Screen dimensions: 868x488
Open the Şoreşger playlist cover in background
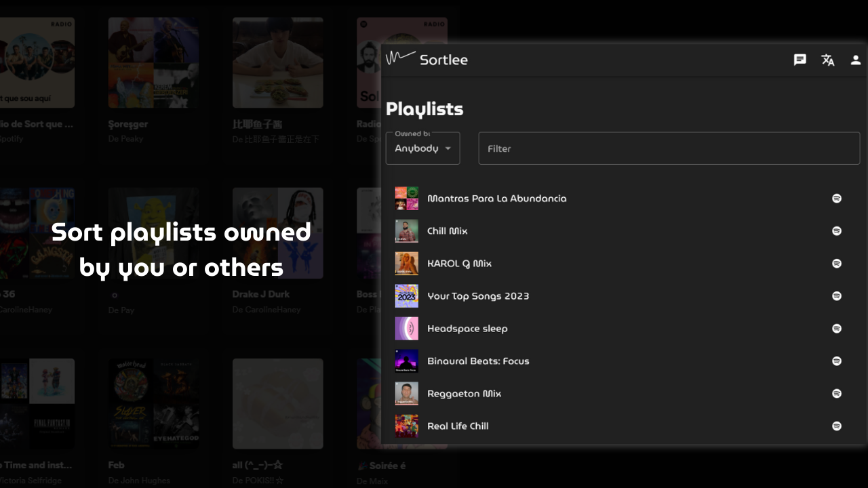pos(154,62)
